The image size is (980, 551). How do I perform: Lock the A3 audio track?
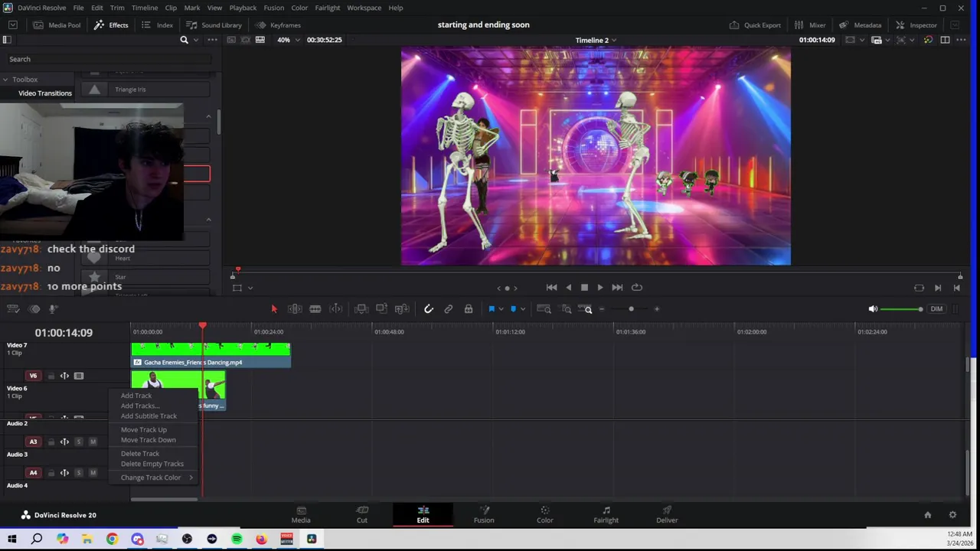[51, 442]
